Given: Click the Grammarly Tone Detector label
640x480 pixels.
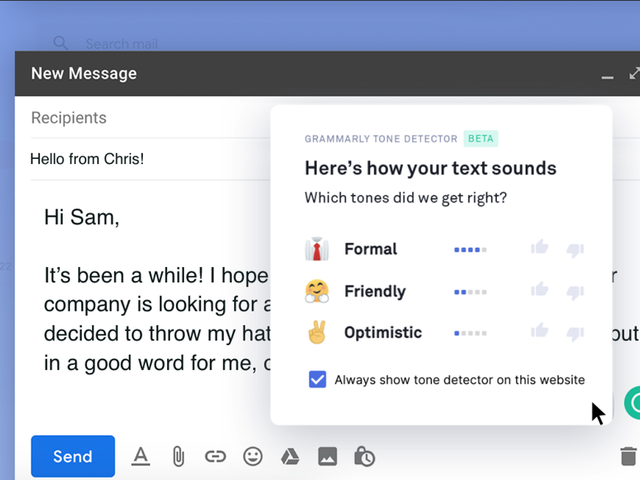Looking at the screenshot, I should click(381, 139).
